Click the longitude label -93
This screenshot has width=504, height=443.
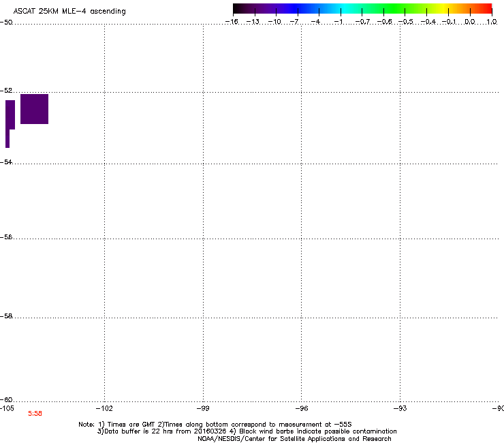tap(400, 408)
